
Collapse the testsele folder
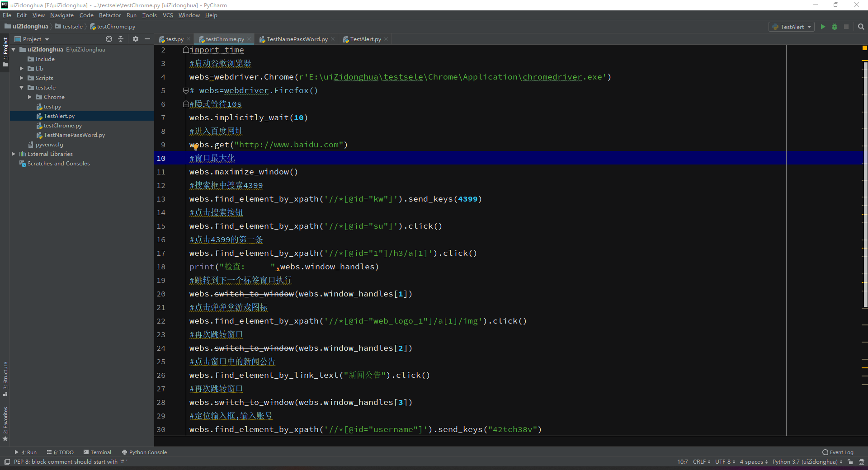pyautogui.click(x=21, y=88)
